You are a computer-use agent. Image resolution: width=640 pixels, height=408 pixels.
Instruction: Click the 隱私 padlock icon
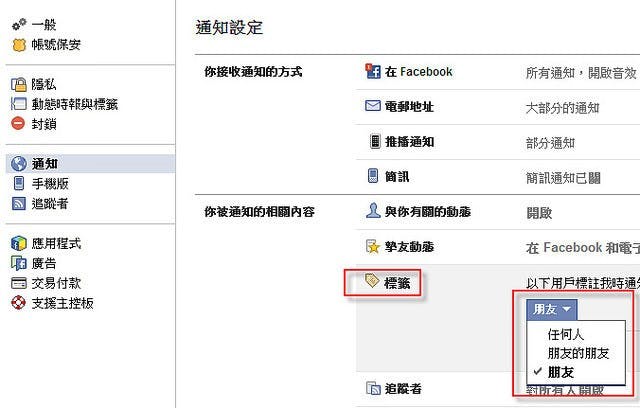18,86
